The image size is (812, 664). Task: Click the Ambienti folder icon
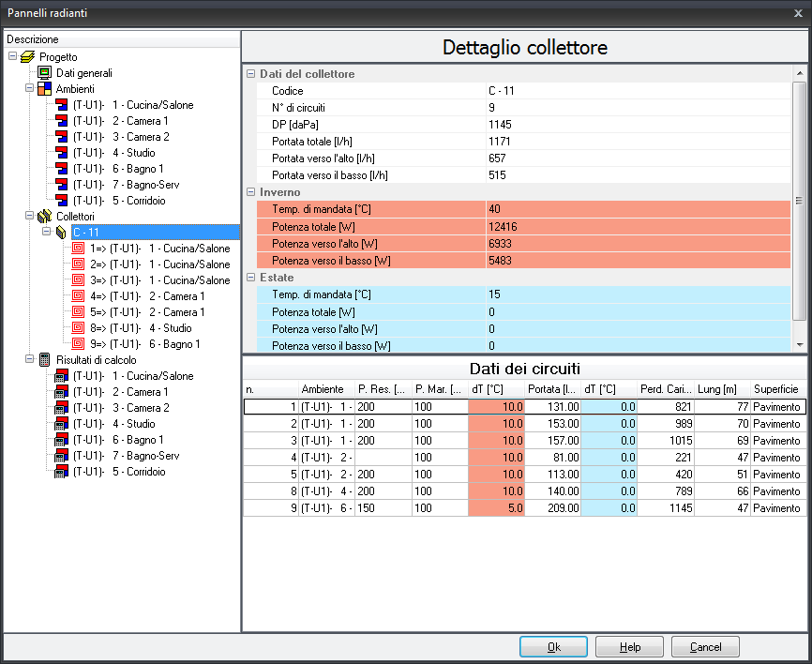pos(44,89)
